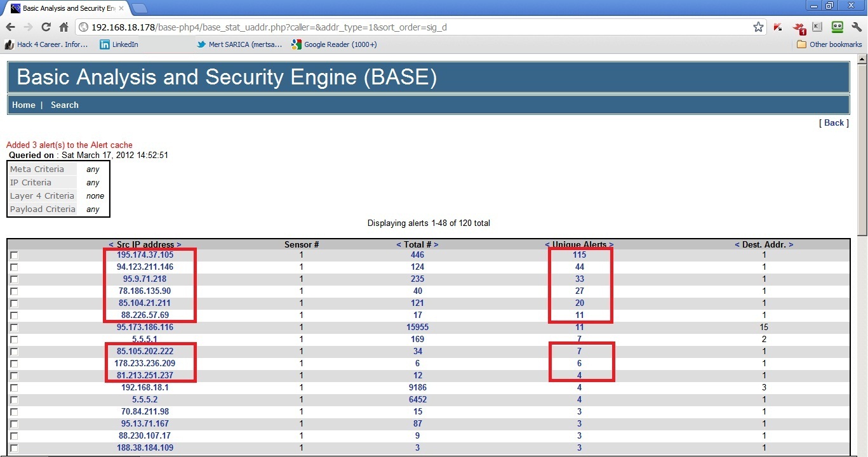Close the Basic Analysis and Security tab
The height and width of the screenshot is (457, 868).
(121, 8)
